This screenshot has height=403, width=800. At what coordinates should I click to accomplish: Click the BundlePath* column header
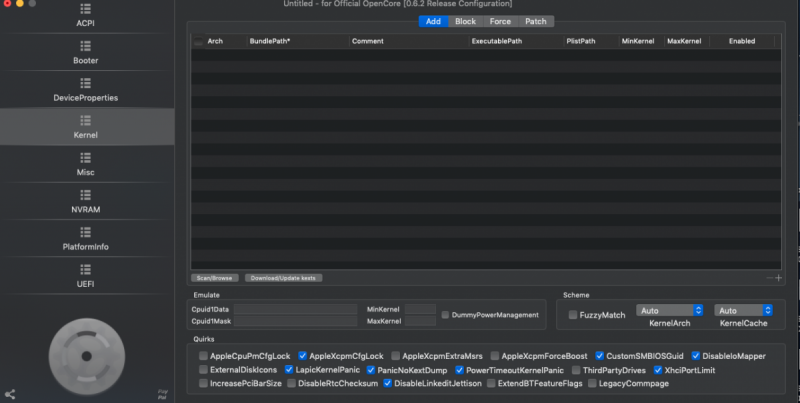pyautogui.click(x=269, y=41)
